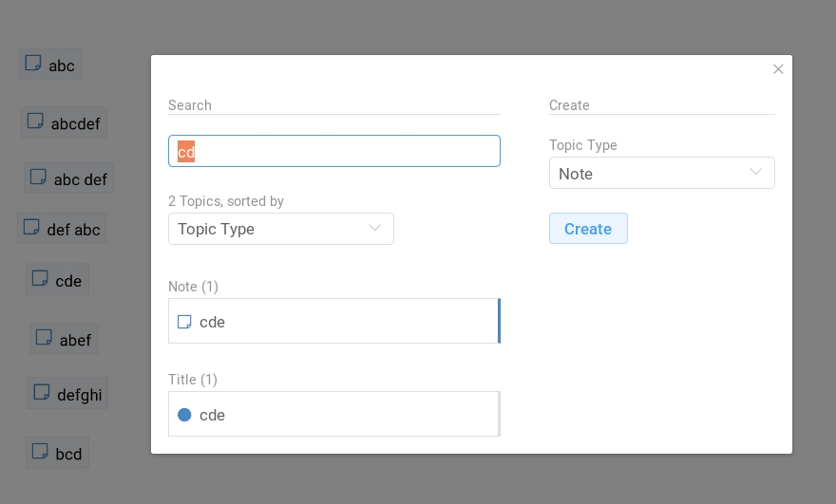Click the search input field containing cd
836x504 pixels.
[334, 152]
